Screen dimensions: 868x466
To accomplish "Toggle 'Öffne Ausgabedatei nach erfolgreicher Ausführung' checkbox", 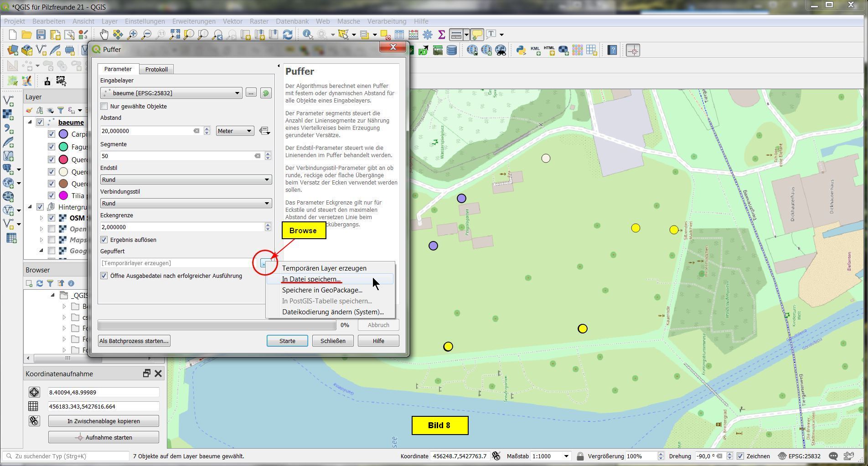I will (x=104, y=276).
